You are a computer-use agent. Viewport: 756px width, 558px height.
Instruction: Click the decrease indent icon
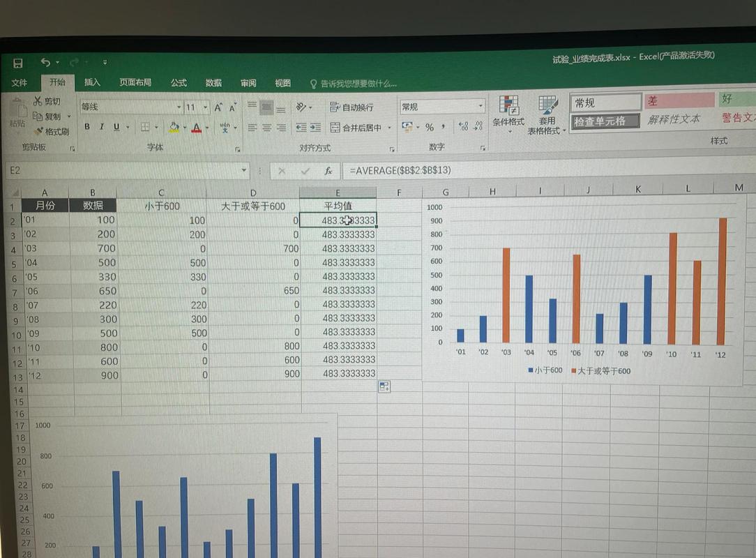pos(301,128)
